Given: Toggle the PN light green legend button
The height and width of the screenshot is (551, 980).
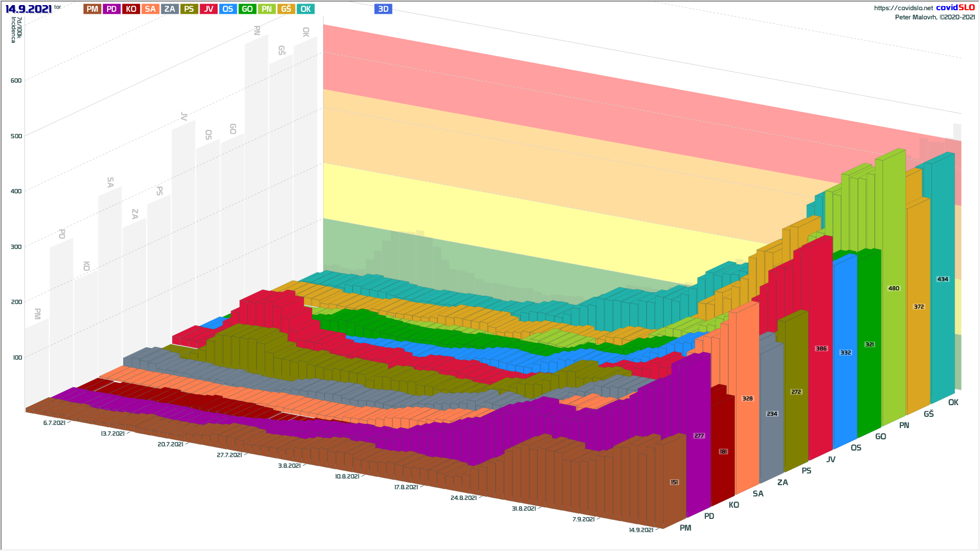Looking at the screenshot, I should click(x=266, y=9).
